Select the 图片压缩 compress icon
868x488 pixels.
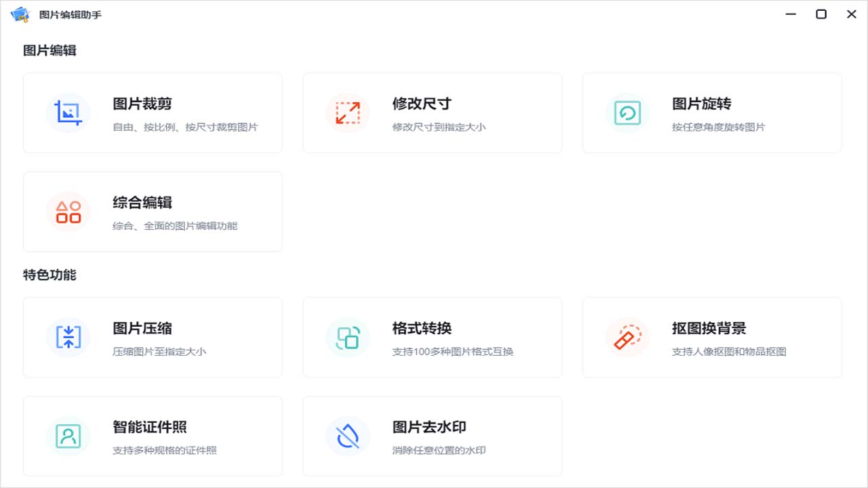click(68, 338)
